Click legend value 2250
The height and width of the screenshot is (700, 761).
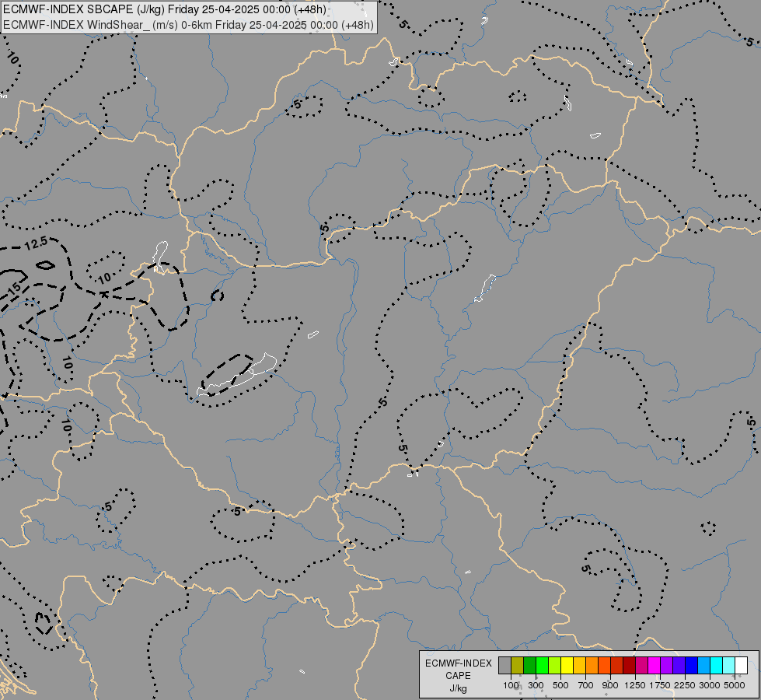click(685, 685)
